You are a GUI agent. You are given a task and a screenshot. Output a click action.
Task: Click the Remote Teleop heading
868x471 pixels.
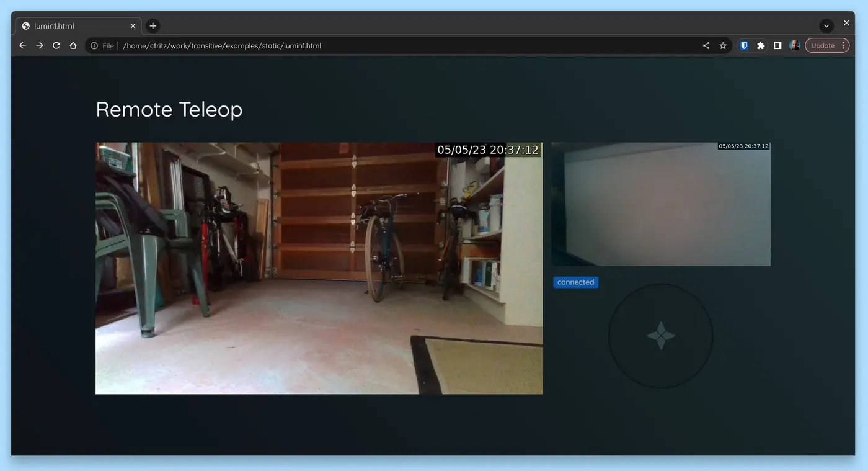(x=169, y=109)
